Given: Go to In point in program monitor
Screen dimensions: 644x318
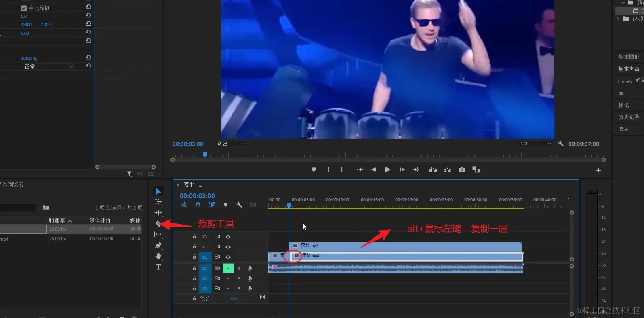Looking at the screenshot, I should point(360,170).
